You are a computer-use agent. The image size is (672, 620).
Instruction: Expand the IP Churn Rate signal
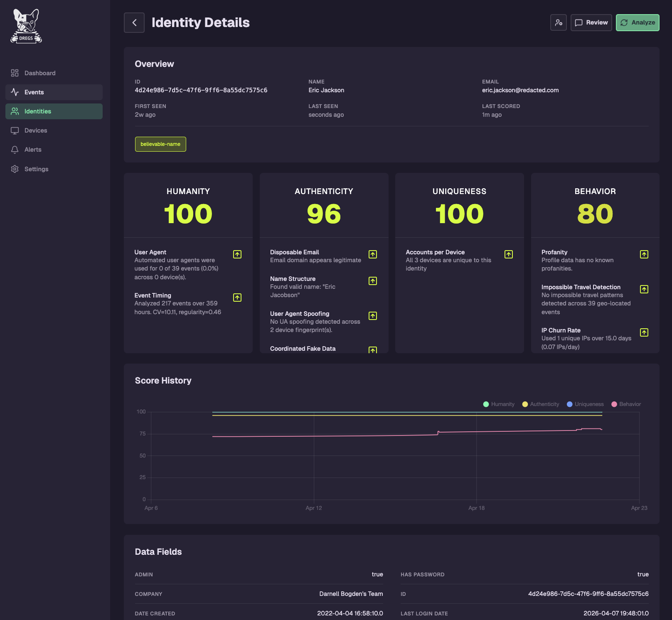[644, 332]
